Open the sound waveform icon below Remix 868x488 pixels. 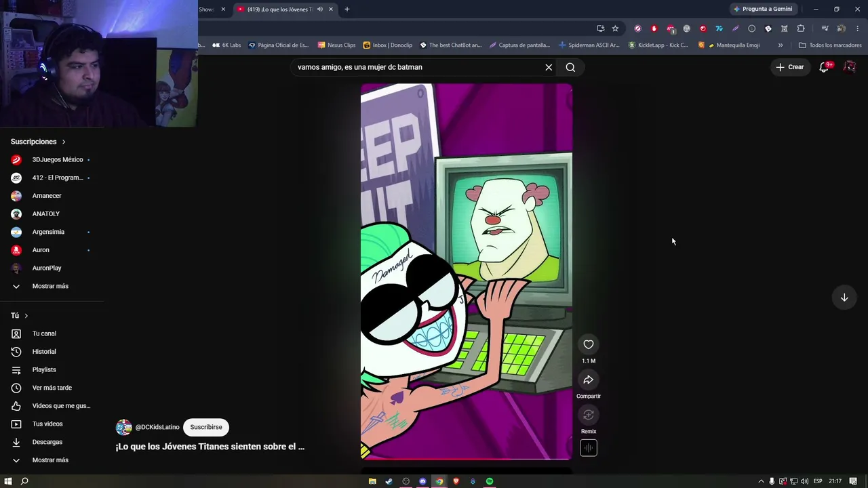[589, 448]
